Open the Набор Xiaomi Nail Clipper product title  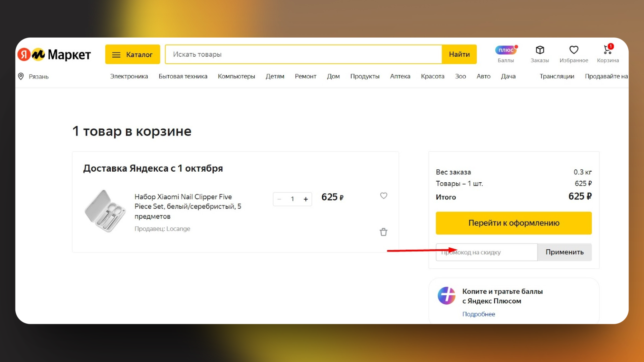[x=188, y=206]
